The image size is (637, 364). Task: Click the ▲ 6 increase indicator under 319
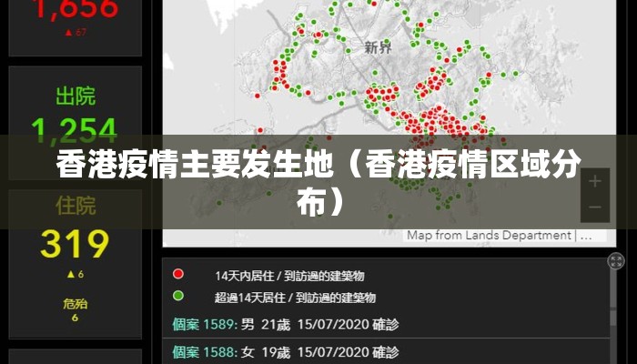[x=75, y=274]
